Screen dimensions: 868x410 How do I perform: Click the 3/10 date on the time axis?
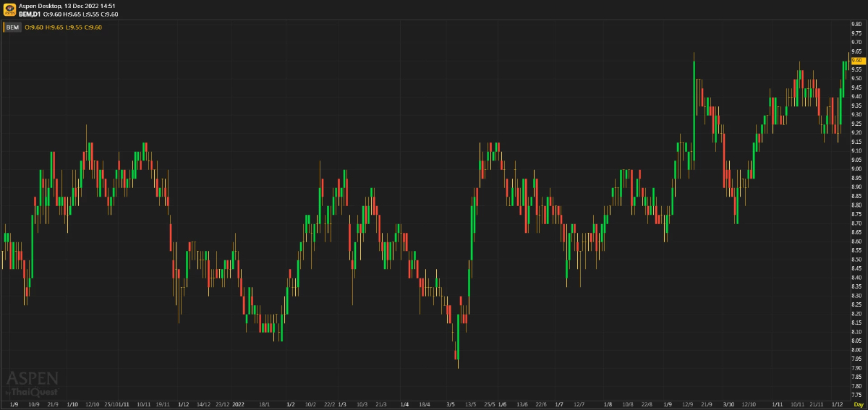coord(729,404)
